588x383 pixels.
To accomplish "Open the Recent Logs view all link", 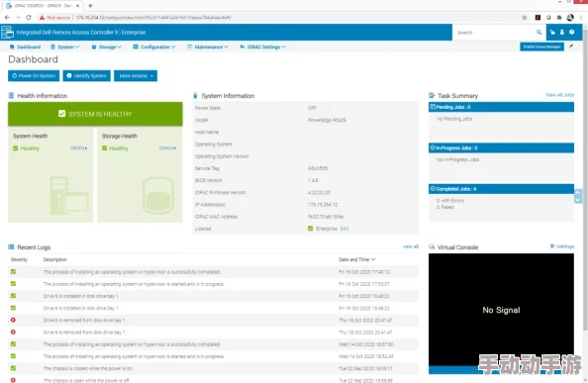I will click(410, 246).
